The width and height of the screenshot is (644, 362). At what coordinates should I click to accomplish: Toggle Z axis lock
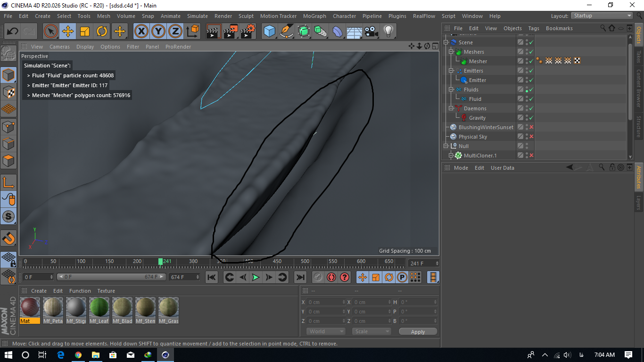coord(175,32)
